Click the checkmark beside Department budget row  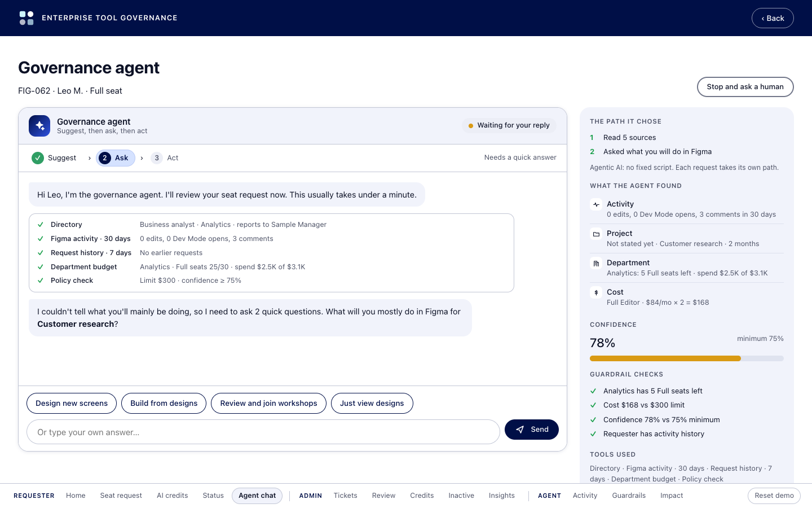pyautogui.click(x=41, y=267)
